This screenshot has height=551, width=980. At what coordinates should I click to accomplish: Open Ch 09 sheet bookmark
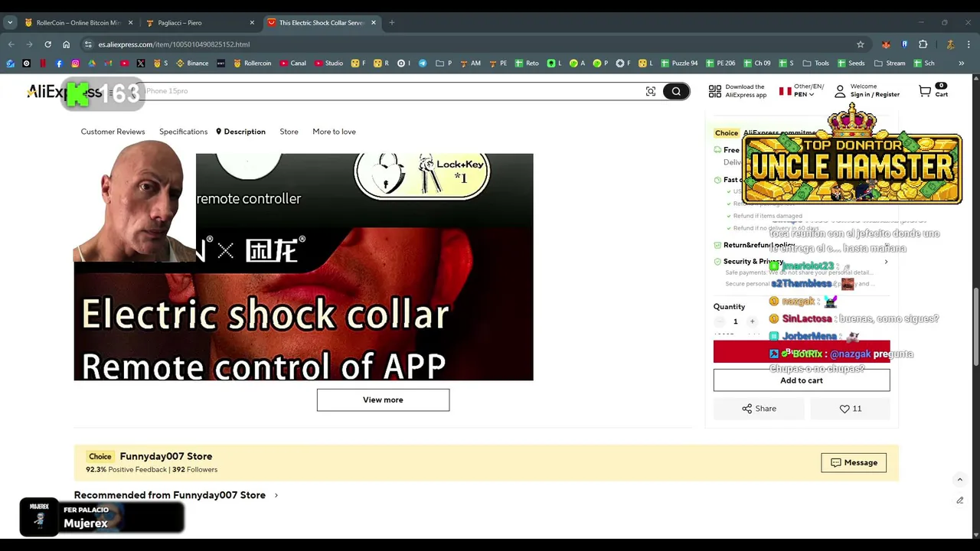tap(757, 64)
